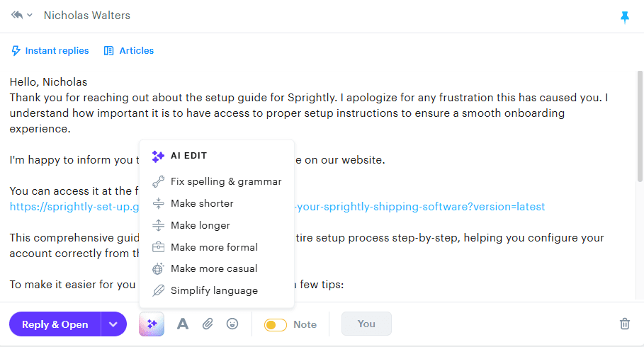The image size is (644, 347).
Task: Click the reply-all arrow icon
Action: [x=17, y=15]
